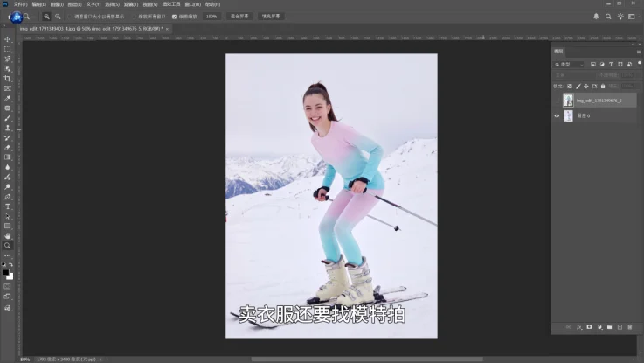The width and height of the screenshot is (644, 363).
Task: Open the 文字 menu
Action: pyautogui.click(x=93, y=4)
